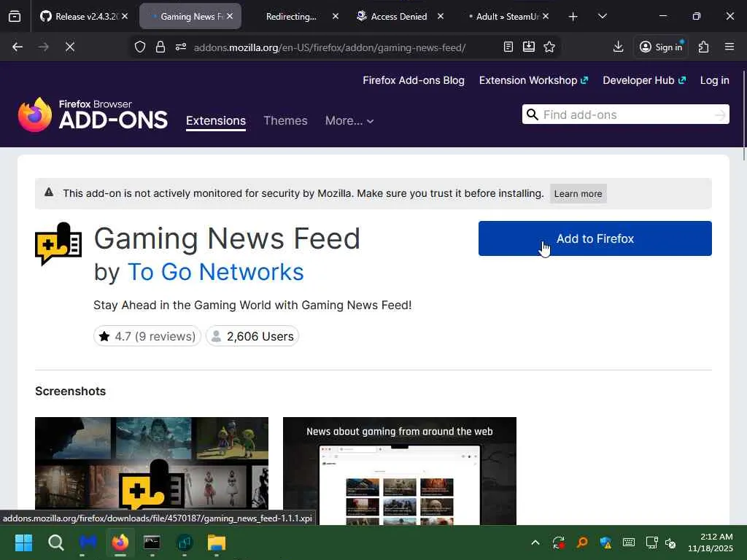Open the Firefox taskbar icon

120,542
